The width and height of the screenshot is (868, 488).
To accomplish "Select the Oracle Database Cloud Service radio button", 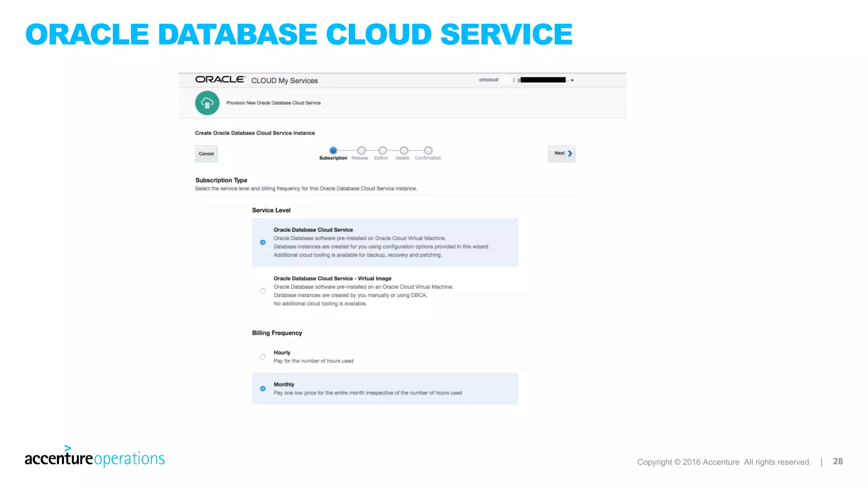I will 263,242.
